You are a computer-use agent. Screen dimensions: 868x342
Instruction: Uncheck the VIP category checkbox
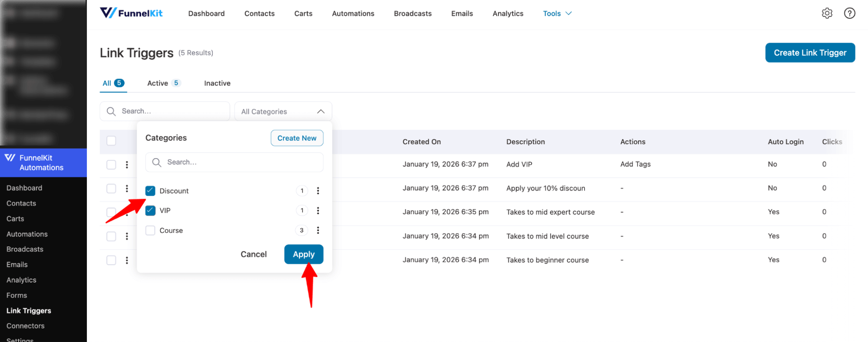[x=150, y=211]
